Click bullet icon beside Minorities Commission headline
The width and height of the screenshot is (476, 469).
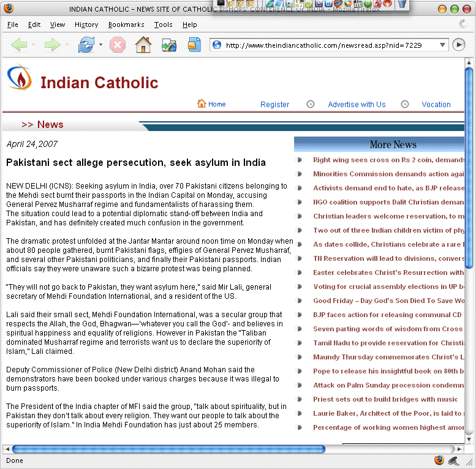pyautogui.click(x=299, y=174)
